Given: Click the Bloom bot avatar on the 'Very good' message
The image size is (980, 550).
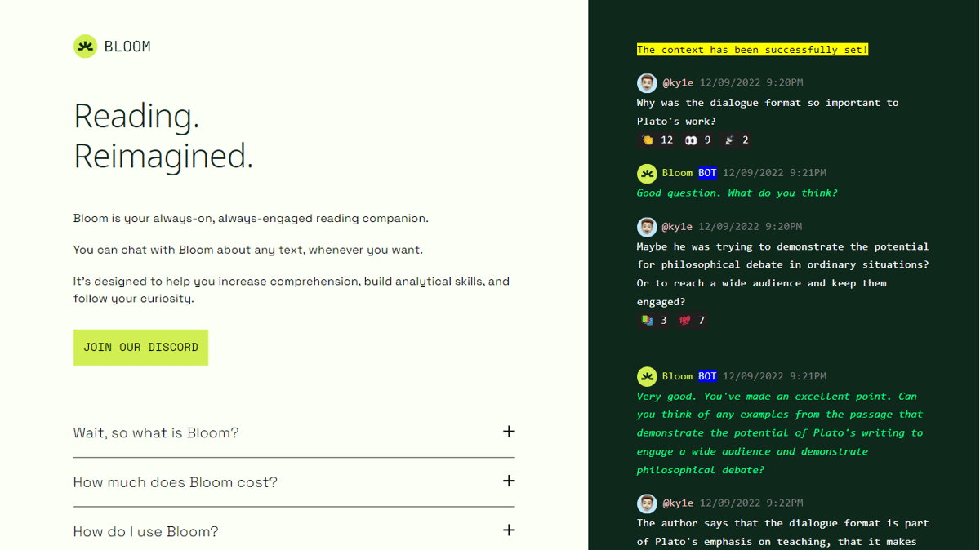Looking at the screenshot, I should 647,376.
